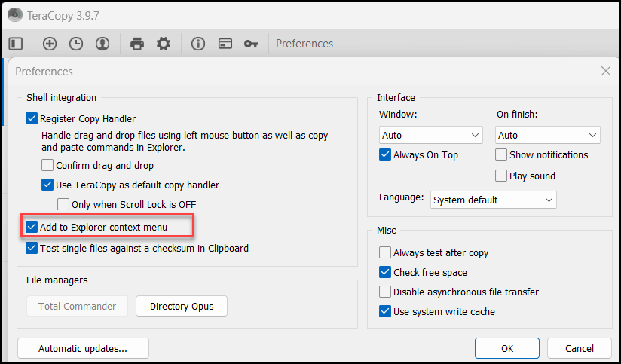Click the license key icon
This screenshot has height=364, width=621.
(251, 44)
